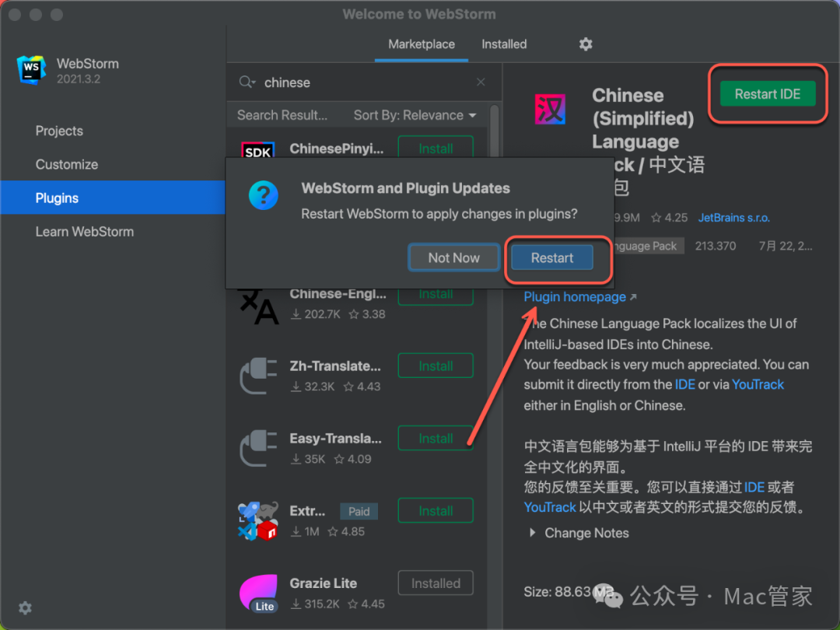The image size is (840, 630).
Task: Click the WebStorm logo in sidebar
Action: coord(32,70)
